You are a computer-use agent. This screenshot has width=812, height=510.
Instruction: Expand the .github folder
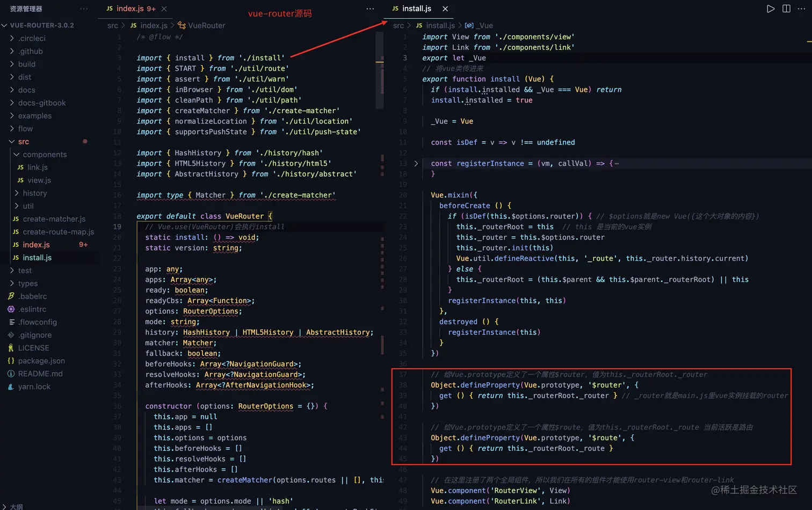[x=12, y=51]
